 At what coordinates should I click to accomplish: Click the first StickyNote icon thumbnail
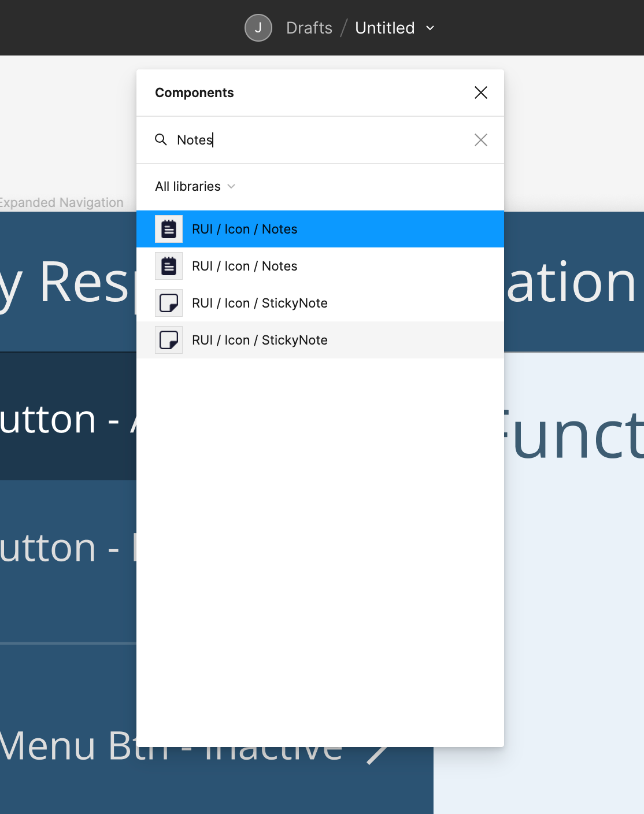pyautogui.click(x=169, y=303)
